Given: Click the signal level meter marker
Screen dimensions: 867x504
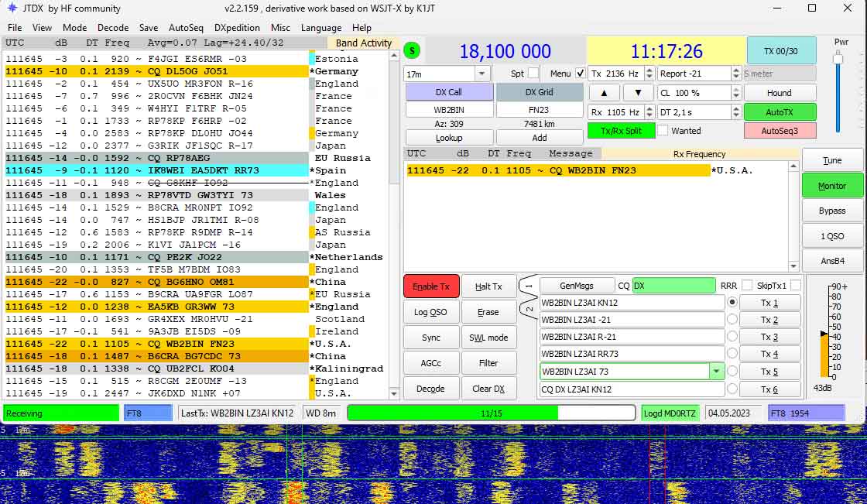Looking at the screenshot, I should [x=824, y=334].
